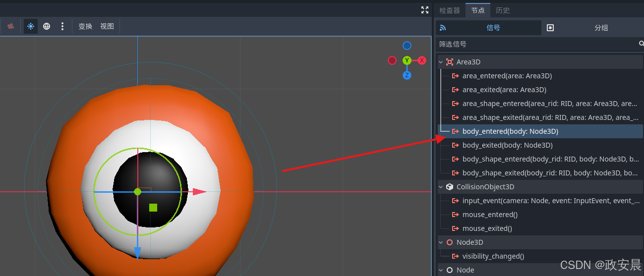Click the signal icon beside visibility_changed()
The image size is (644, 276).
(x=456, y=256)
